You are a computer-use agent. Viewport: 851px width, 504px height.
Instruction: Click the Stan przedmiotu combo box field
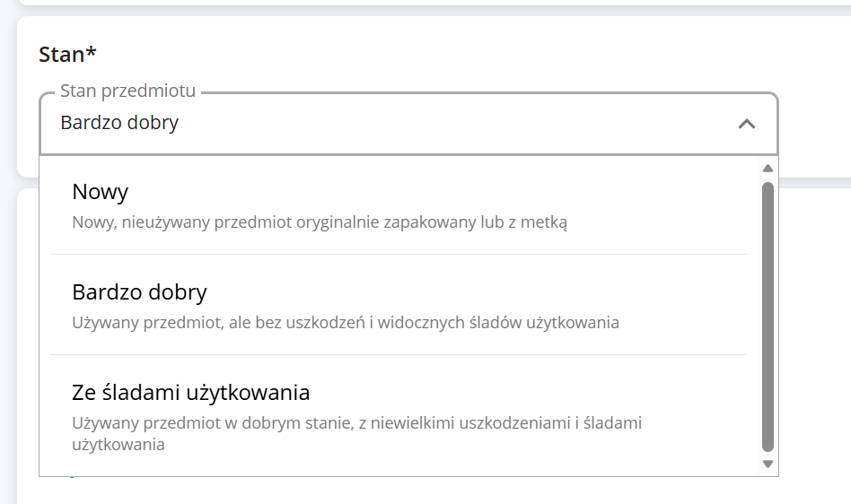pyautogui.click(x=408, y=124)
